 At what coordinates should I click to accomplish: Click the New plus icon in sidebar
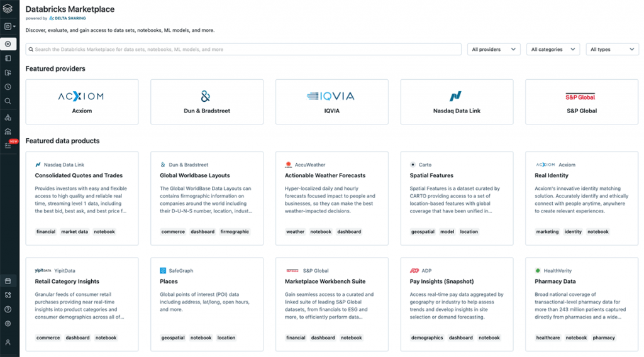pos(8,44)
